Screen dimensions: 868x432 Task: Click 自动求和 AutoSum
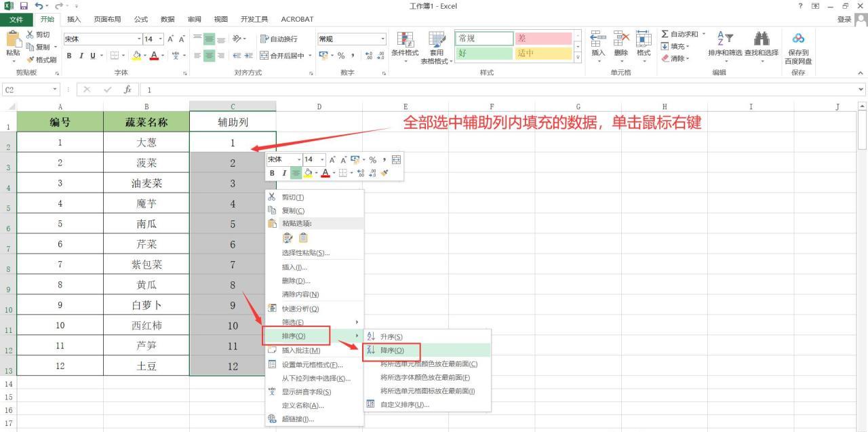pyautogui.click(x=680, y=35)
